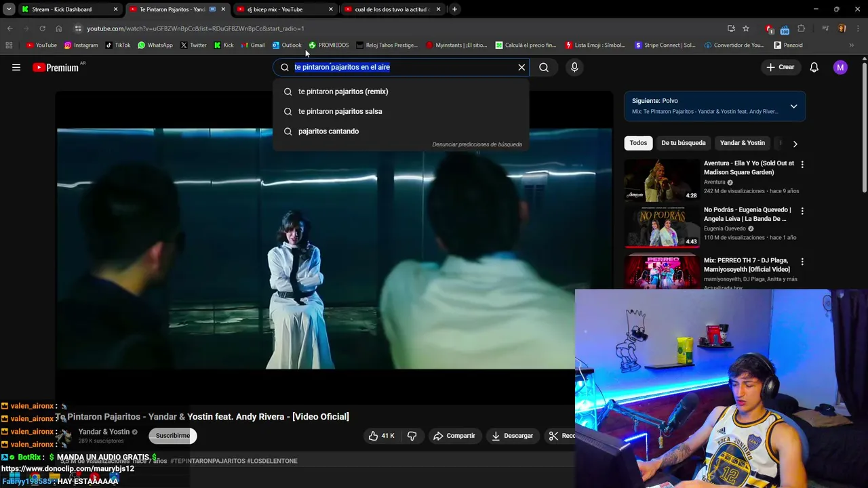Open the YouTube guide hamburger menu
The width and height of the screenshot is (868, 488).
pos(16,67)
